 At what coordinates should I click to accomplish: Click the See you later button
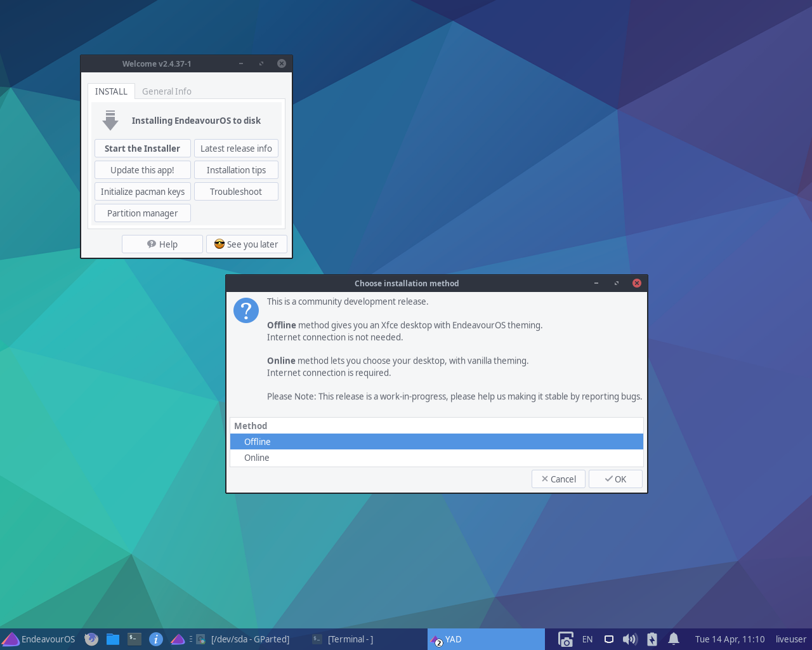click(247, 244)
